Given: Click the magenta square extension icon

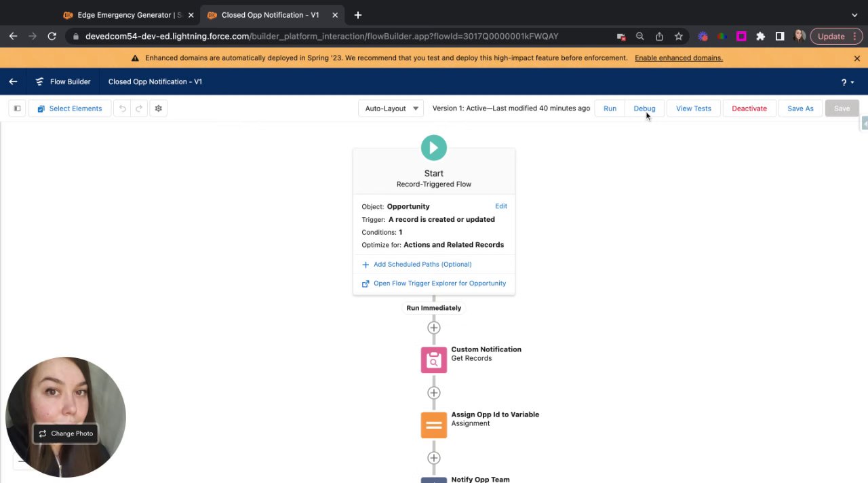Looking at the screenshot, I should [x=741, y=37].
